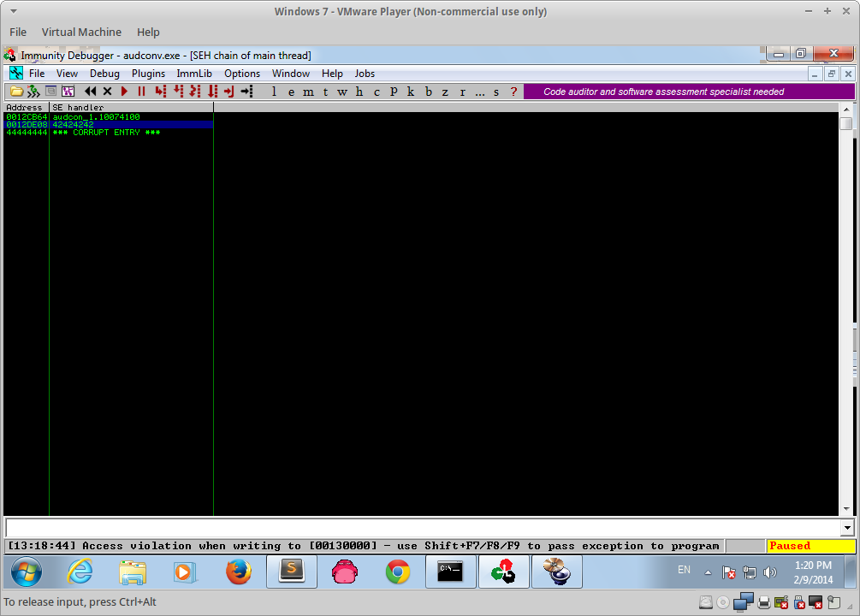Click the purple graph toolbar icon
The height and width of the screenshot is (616, 860).
(68, 92)
